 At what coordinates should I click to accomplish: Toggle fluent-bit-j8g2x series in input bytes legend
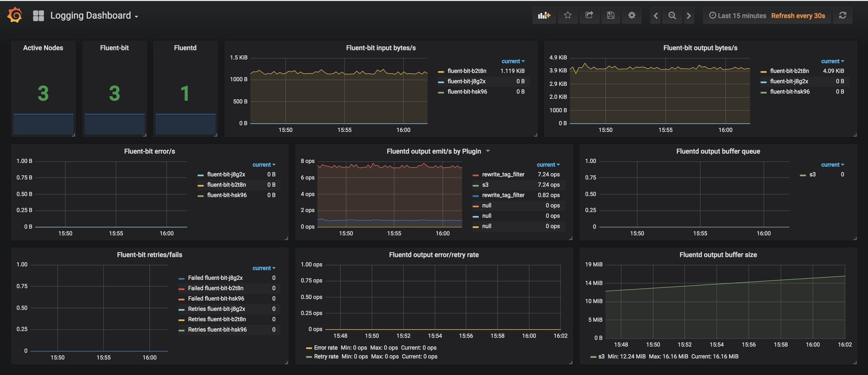point(466,81)
